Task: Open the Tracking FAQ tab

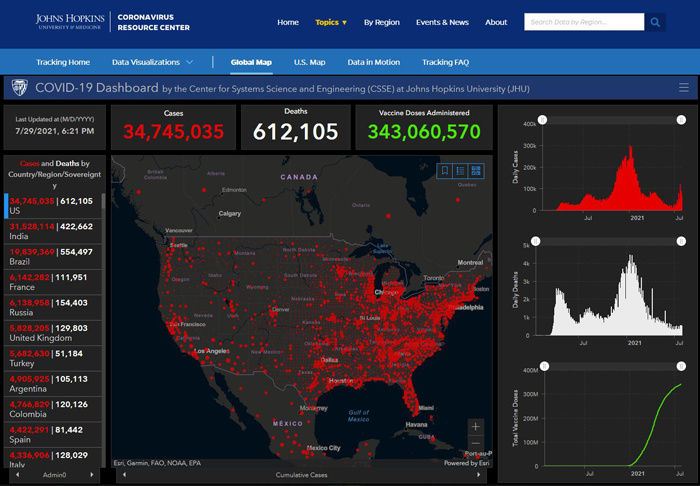Action: (x=446, y=62)
